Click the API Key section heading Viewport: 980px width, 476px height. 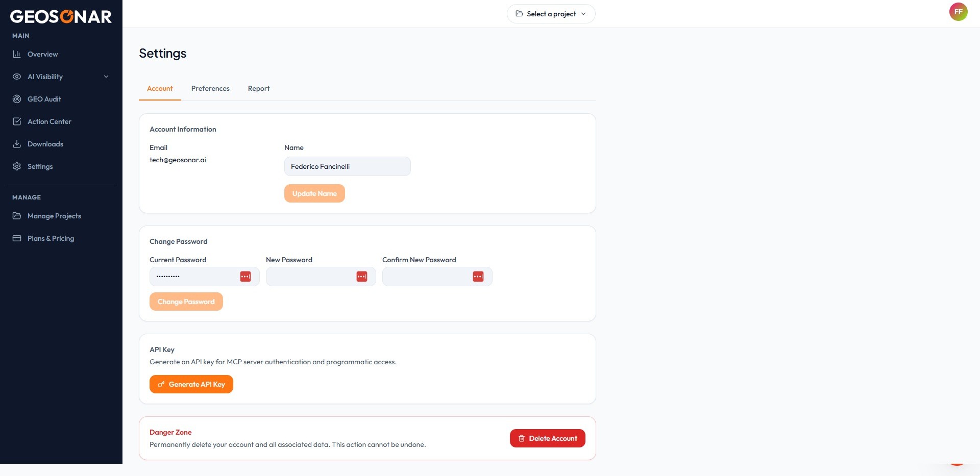(x=162, y=349)
